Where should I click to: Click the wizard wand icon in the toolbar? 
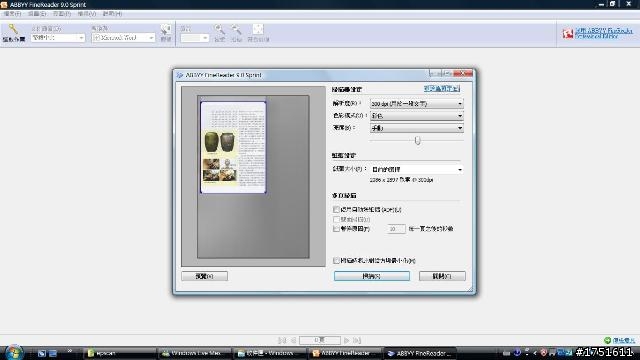pos(13,29)
